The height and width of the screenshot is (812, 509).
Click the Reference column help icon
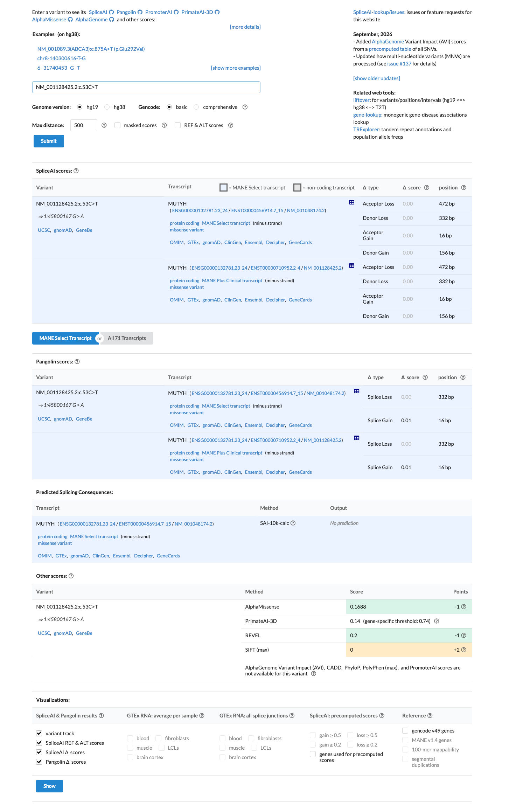[430, 716]
